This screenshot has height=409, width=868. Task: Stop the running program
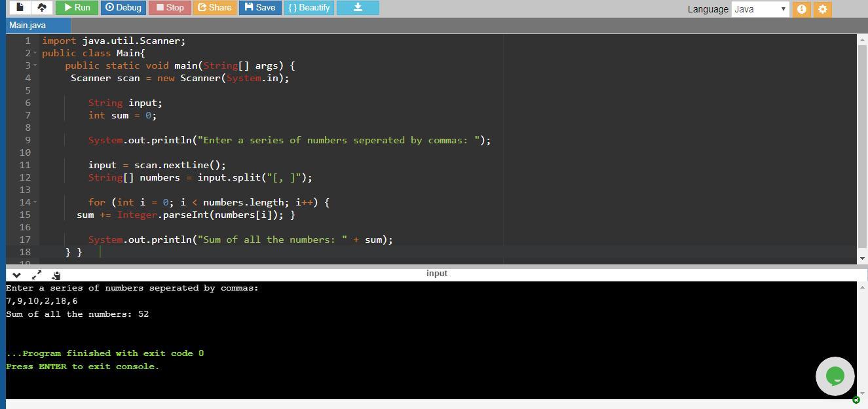(170, 7)
